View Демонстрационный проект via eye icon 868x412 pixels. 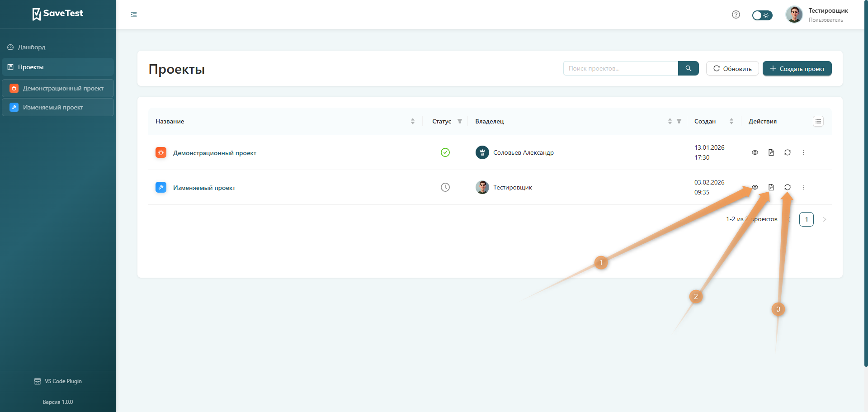755,152
